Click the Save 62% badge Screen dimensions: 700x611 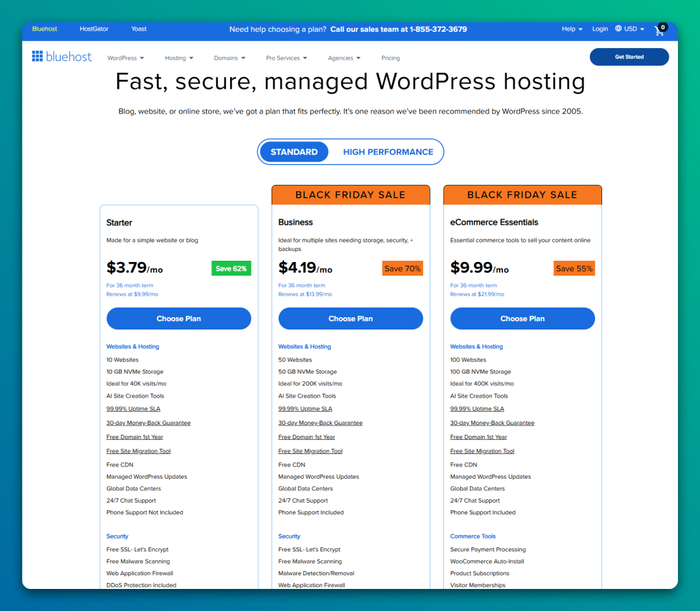pyautogui.click(x=231, y=269)
